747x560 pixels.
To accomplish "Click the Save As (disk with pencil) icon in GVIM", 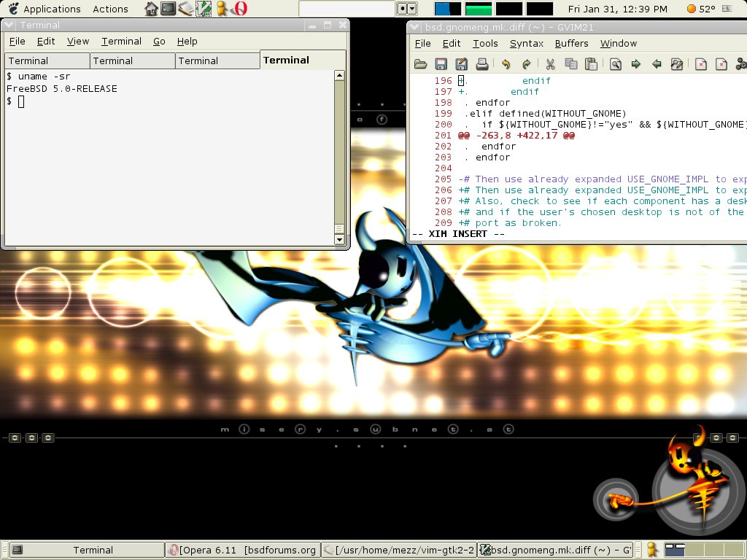I will coord(462,64).
